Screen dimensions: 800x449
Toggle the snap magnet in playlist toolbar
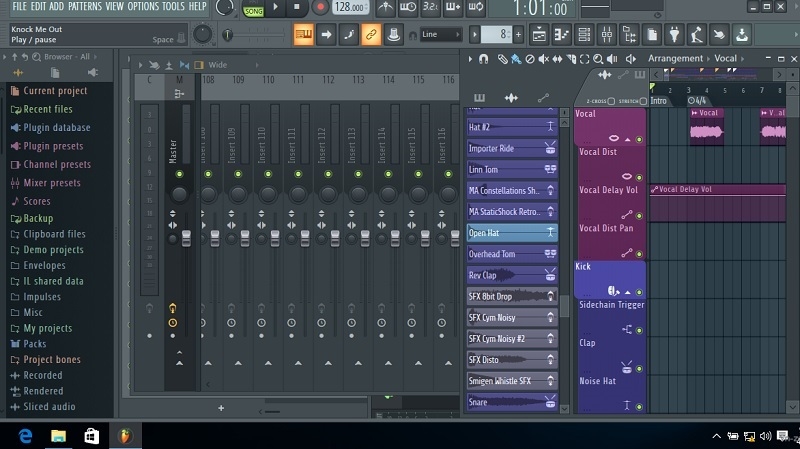(x=483, y=59)
